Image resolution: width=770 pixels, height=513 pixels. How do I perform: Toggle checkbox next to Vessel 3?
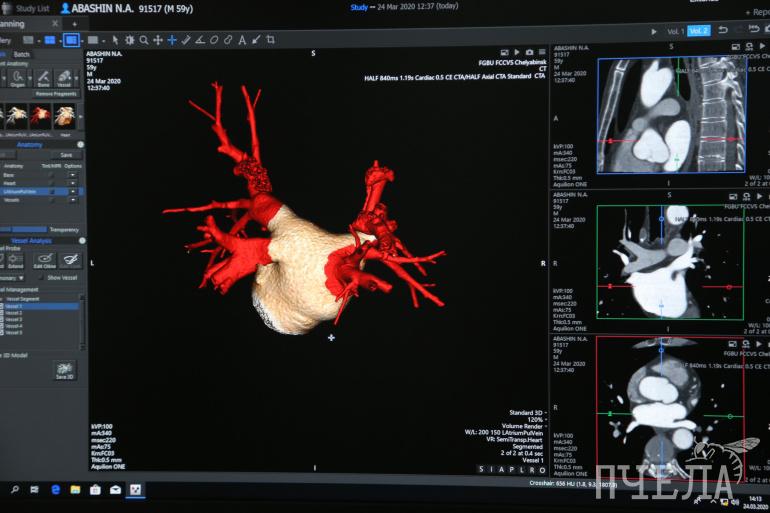(x=4, y=319)
